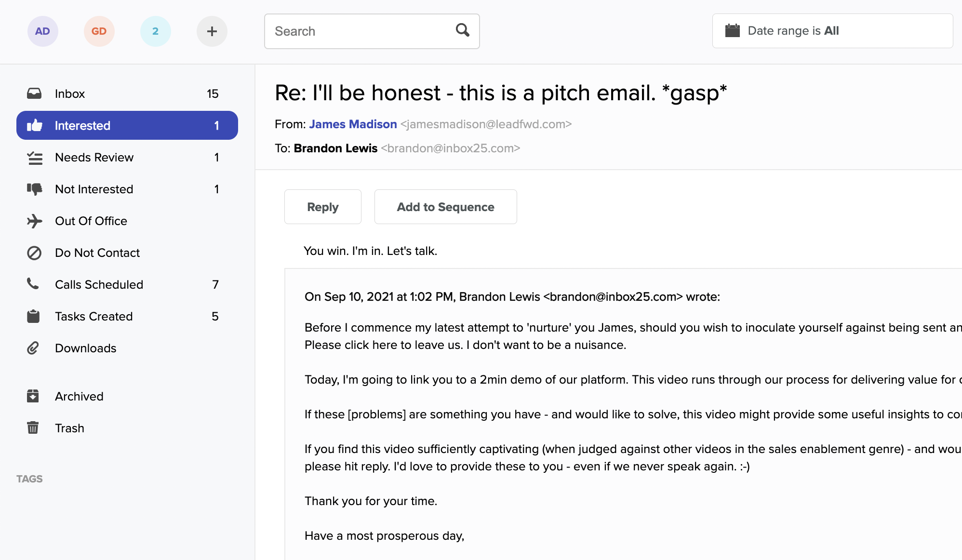Select the Interested folder
The height and width of the screenshot is (560, 962).
coord(127,125)
